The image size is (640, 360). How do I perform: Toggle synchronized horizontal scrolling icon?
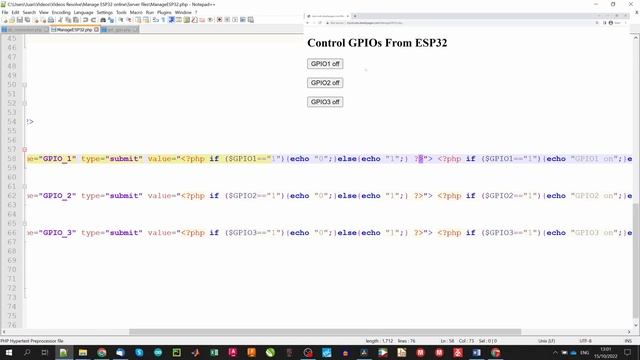tap(146, 20)
